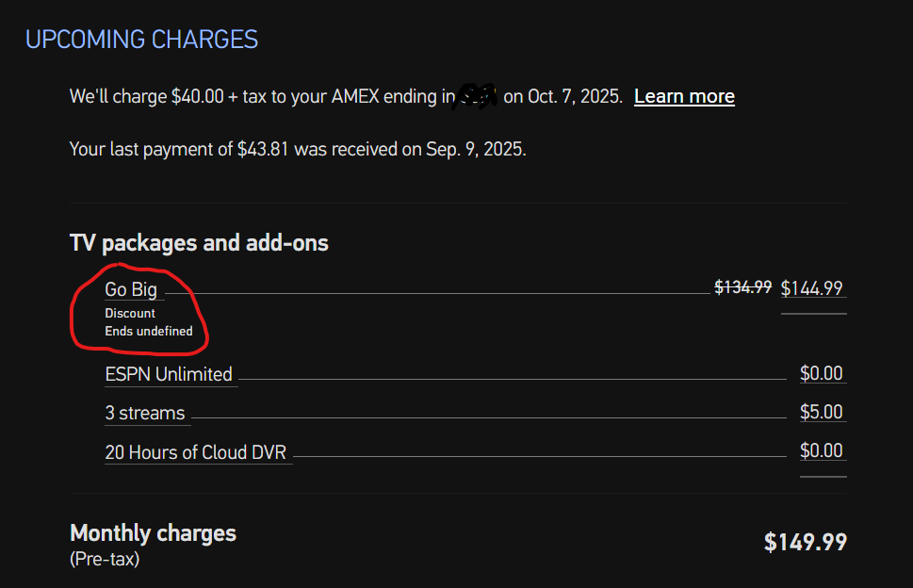Screen dimensions: 913x588
Task: Select the $0.00 price for ESPN Unlimited
Action: tap(822, 374)
